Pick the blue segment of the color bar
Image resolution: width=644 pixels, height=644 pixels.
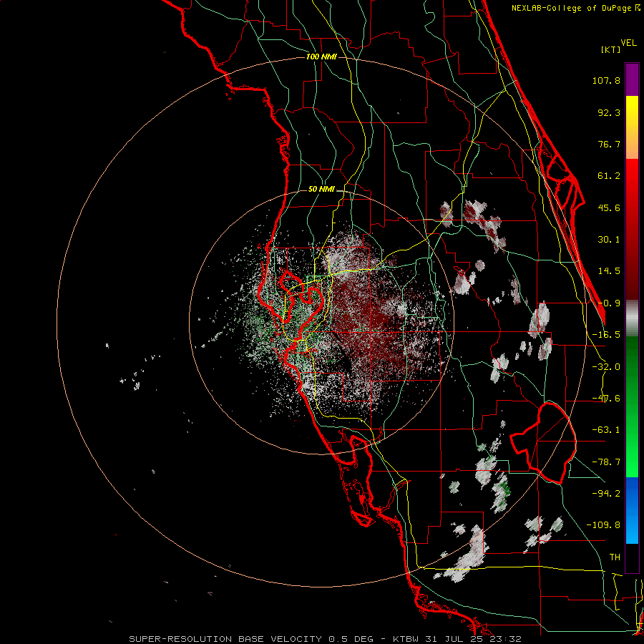[632, 510]
